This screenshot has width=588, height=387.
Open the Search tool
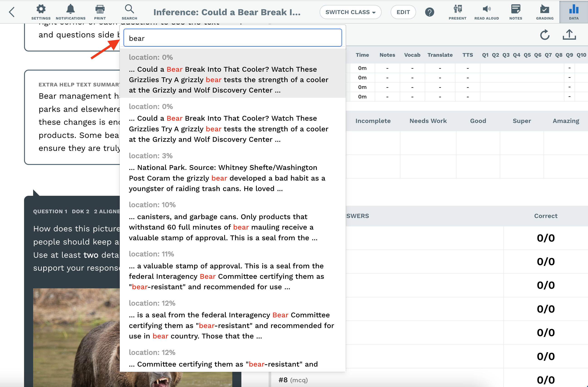[x=129, y=12]
